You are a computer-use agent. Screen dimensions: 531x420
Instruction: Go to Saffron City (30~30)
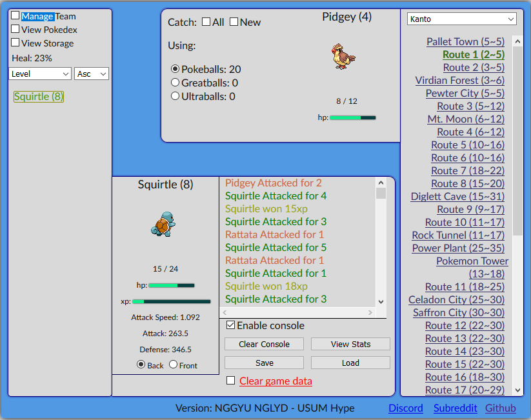[x=459, y=312]
